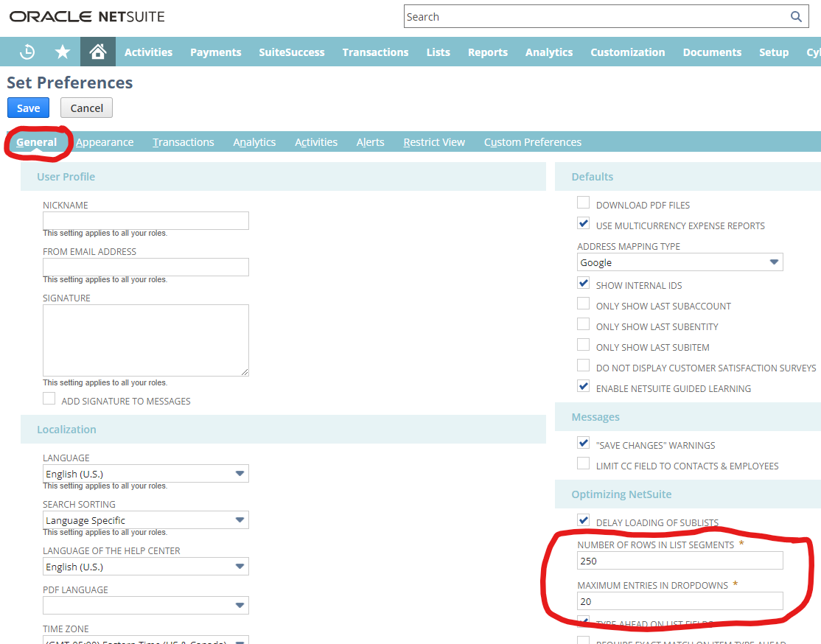Open the Search Sorting dropdown
This screenshot has width=821, height=644.
pyautogui.click(x=146, y=520)
